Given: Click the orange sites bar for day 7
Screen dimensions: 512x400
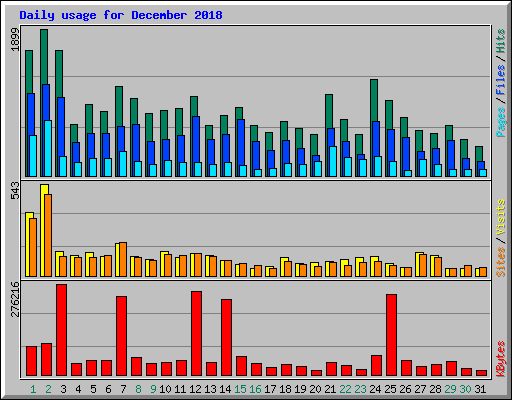Looking at the screenshot, I should [x=123, y=259].
